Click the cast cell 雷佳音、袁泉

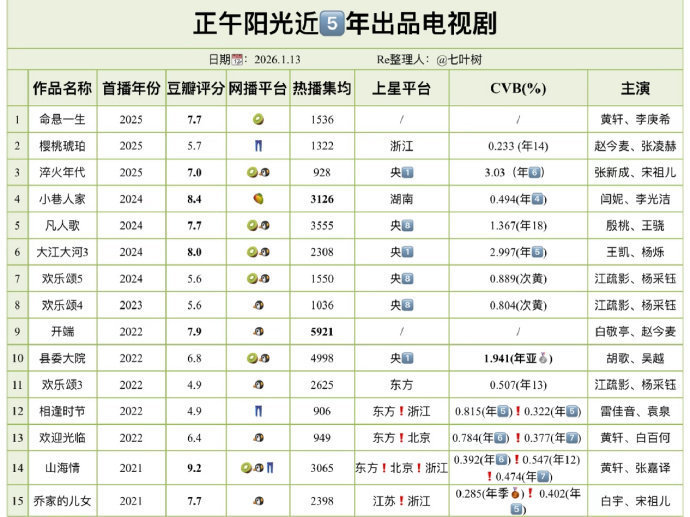[x=635, y=411]
